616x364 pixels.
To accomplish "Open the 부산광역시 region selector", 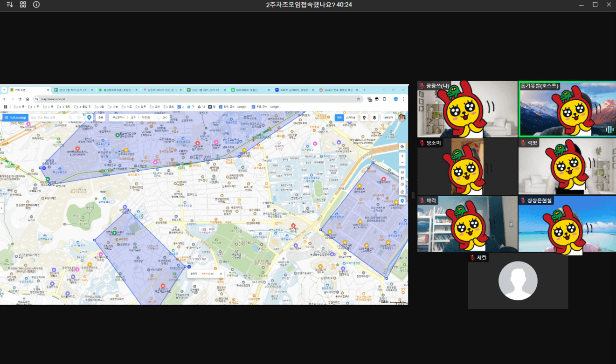I will [x=118, y=117].
